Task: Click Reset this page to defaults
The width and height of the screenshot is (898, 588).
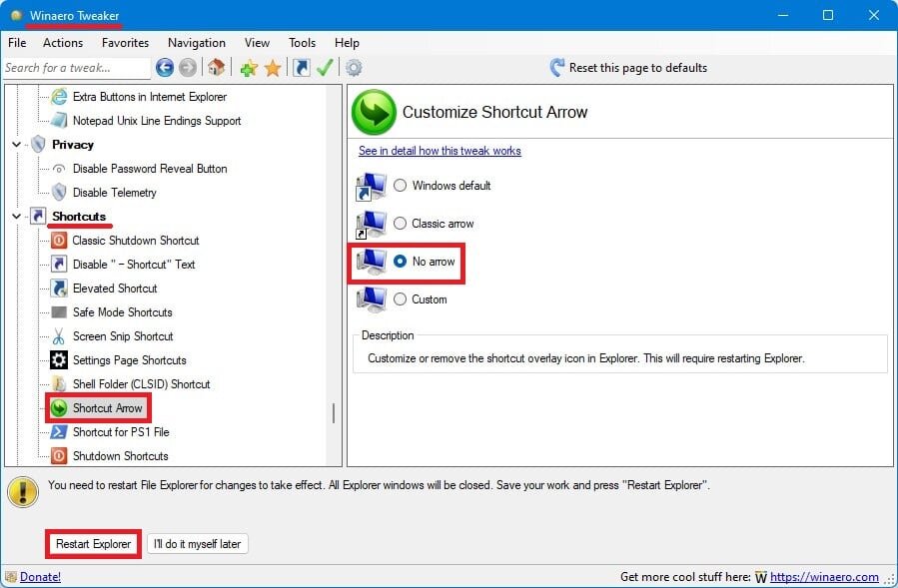Action: (638, 68)
